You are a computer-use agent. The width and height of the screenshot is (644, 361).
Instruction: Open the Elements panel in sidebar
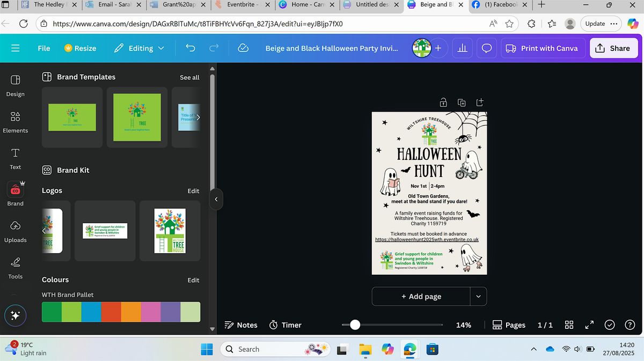15,122
